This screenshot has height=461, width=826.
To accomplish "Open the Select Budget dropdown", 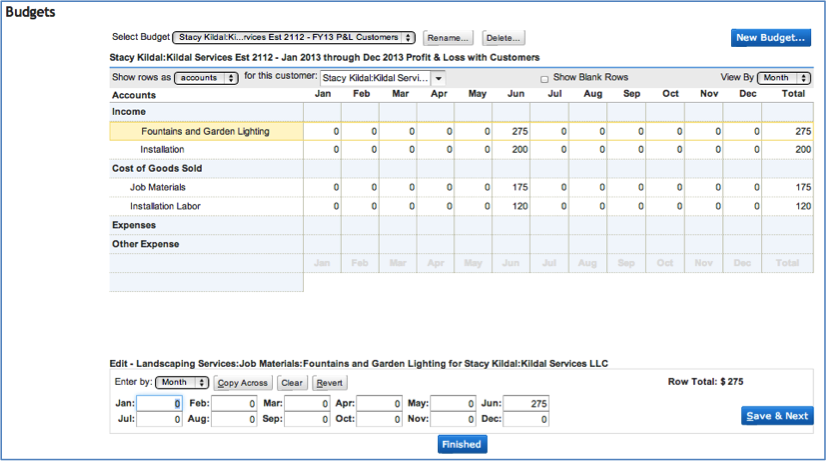I will click(x=293, y=38).
